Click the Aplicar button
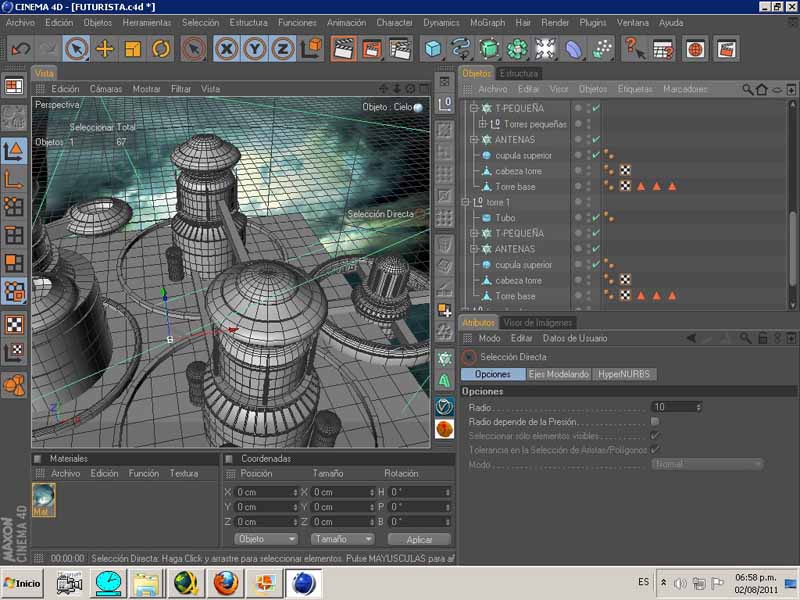This screenshot has width=800, height=600. tap(419, 539)
